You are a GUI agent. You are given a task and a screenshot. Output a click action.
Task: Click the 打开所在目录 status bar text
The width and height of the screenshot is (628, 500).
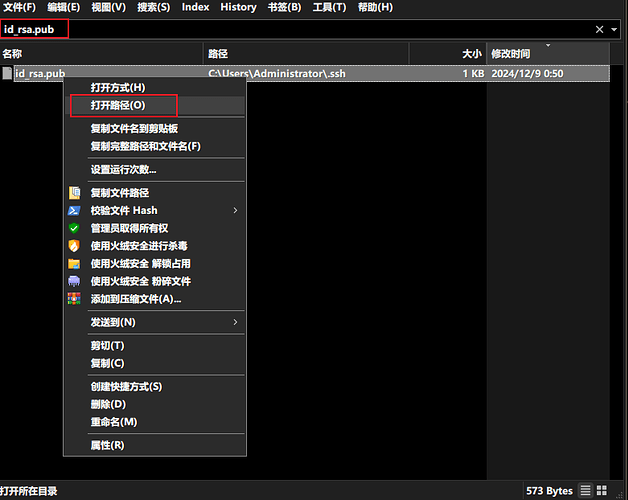point(28,491)
